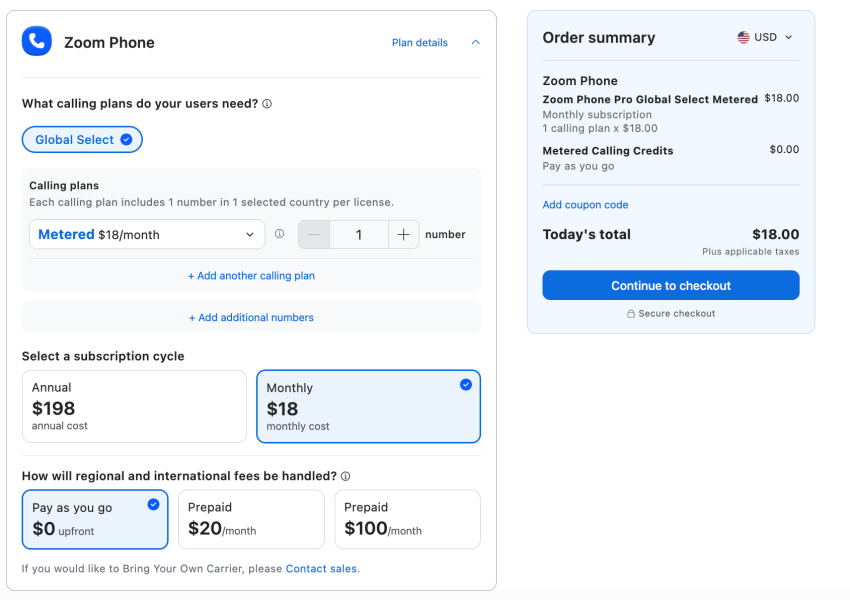
Task: Open the Plan details link
Action: 420,43
